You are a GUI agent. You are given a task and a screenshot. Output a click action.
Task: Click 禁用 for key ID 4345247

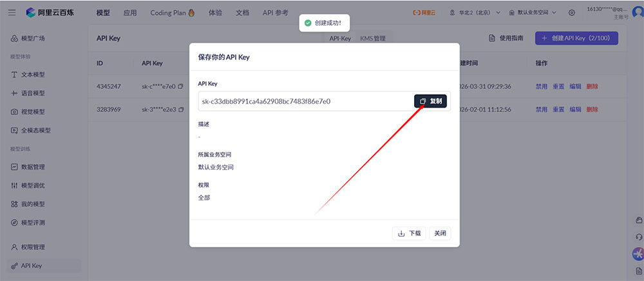542,86
